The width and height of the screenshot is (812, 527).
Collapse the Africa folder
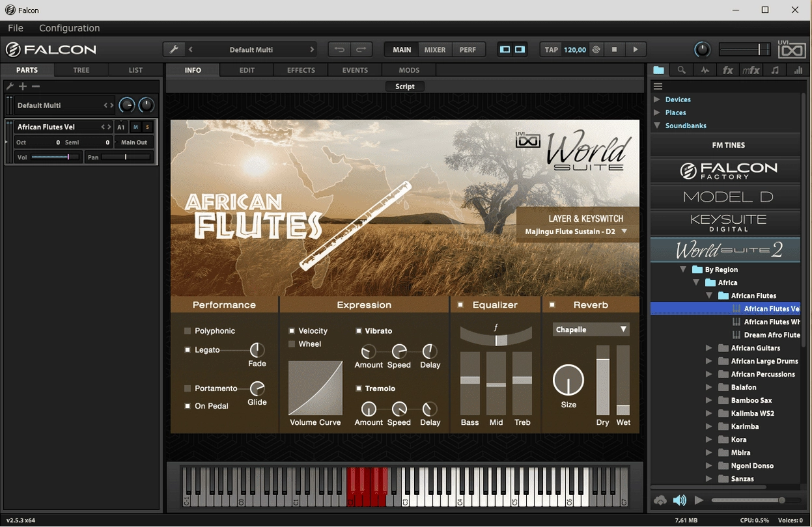[x=696, y=282]
